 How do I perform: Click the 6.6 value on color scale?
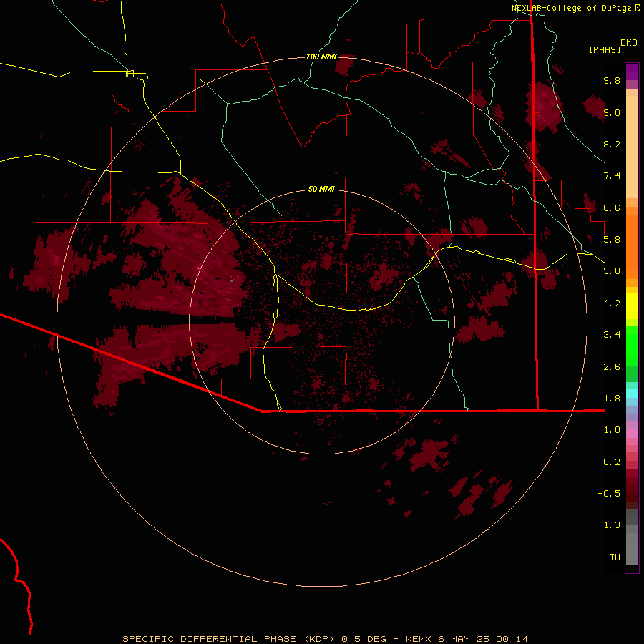pyautogui.click(x=612, y=208)
